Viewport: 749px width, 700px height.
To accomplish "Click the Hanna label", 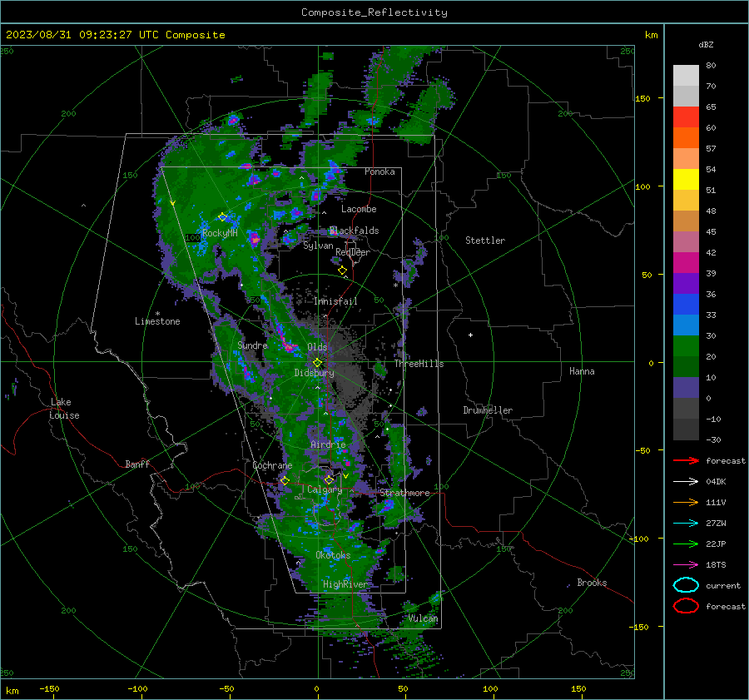I will 582,371.
